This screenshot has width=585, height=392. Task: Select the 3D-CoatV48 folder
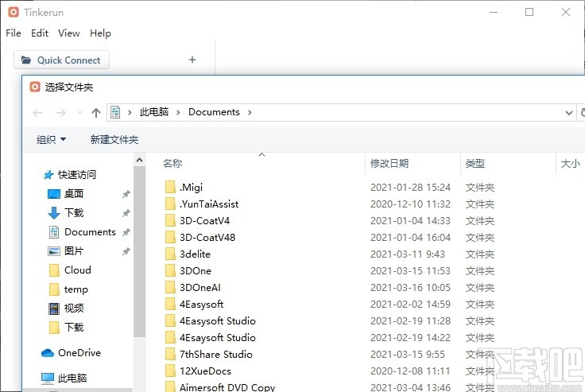207,238
